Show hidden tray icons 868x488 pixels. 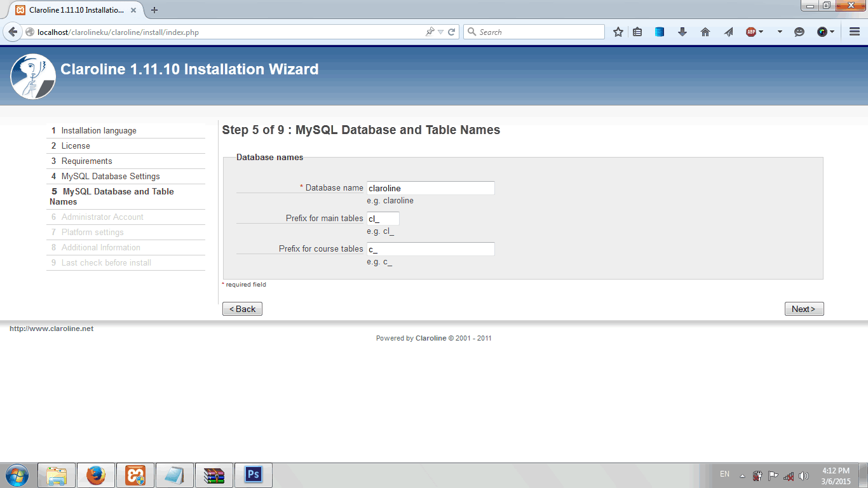741,475
